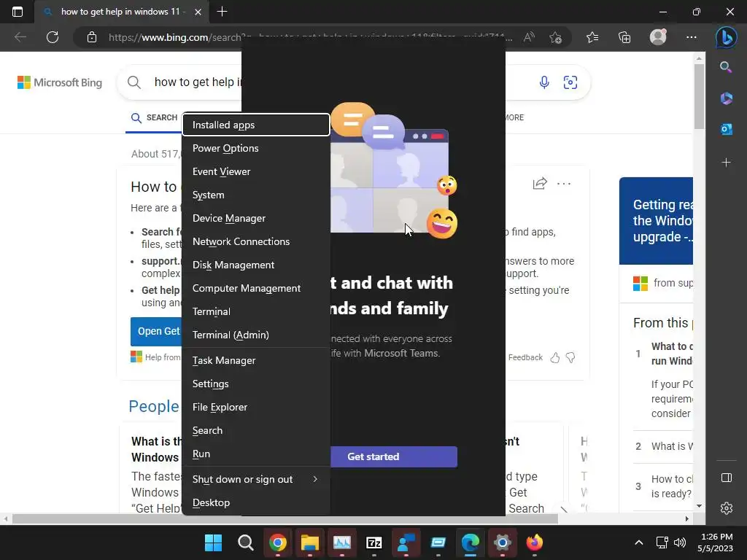Open answer card more options ellipsis

(564, 183)
